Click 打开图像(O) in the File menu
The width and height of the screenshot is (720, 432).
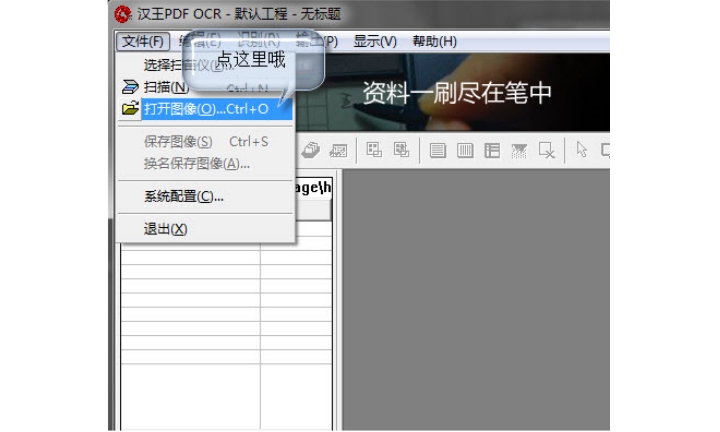tap(205, 108)
